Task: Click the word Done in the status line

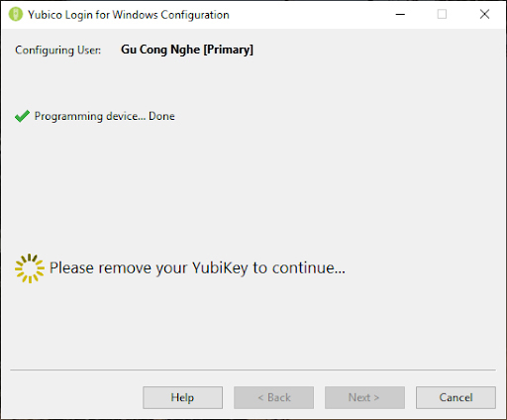Action: click(161, 116)
